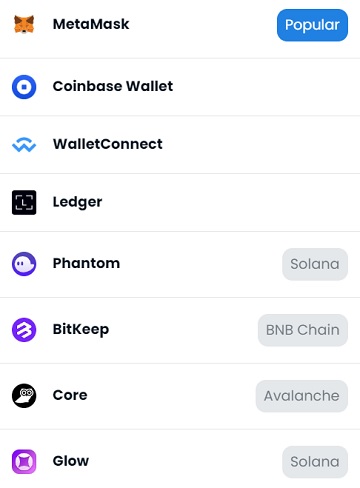This screenshot has height=488, width=360.
Task: Click the MetaMask fox icon
Action: [x=24, y=24]
